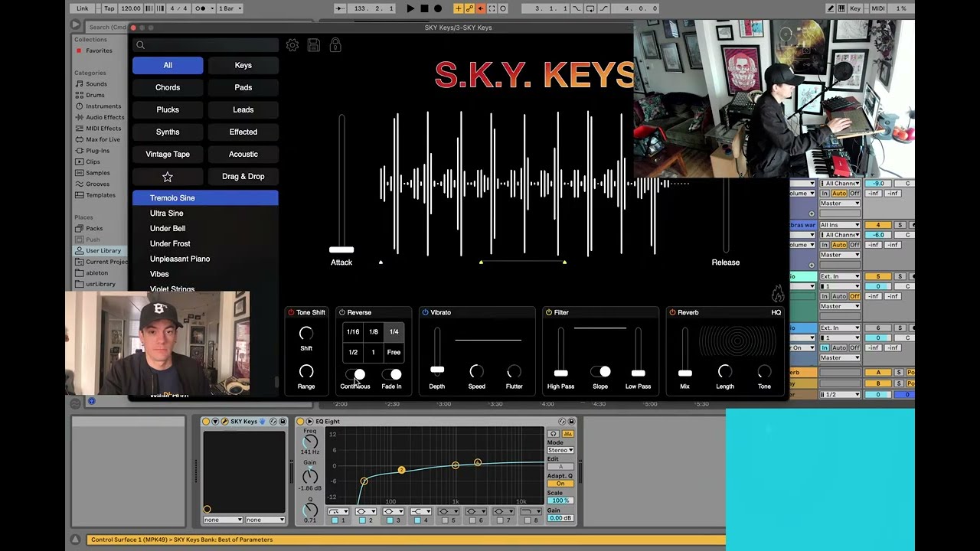
Task: Toggle the Tone Shift power button
Action: [291, 312]
